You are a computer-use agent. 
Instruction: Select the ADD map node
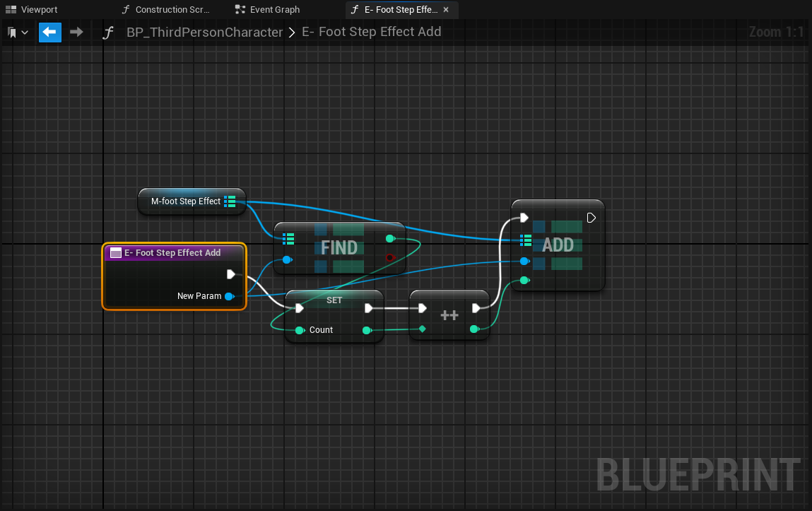[558, 245]
